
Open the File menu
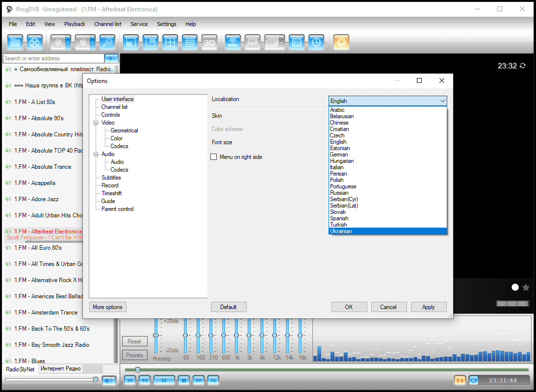point(13,24)
